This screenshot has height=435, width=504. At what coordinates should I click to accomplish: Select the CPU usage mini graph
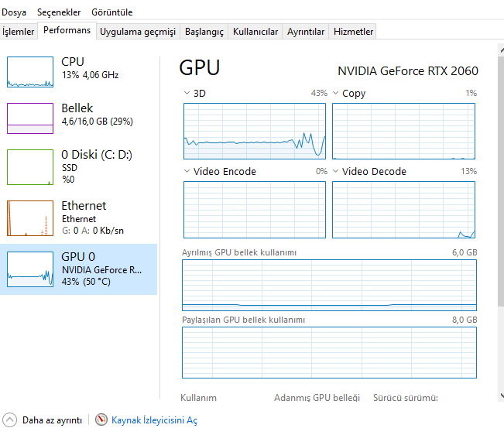pyautogui.click(x=28, y=72)
